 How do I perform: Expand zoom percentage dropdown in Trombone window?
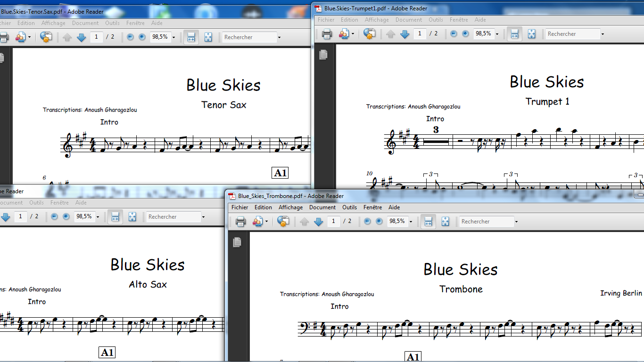(411, 222)
